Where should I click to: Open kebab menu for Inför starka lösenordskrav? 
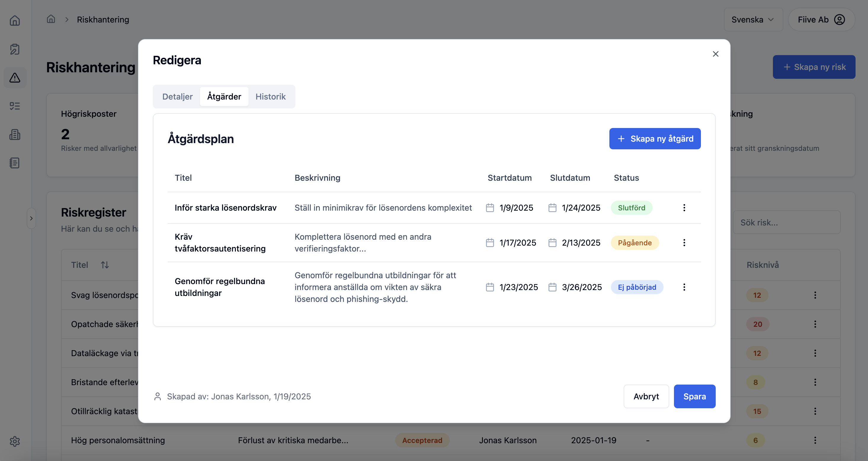click(684, 208)
